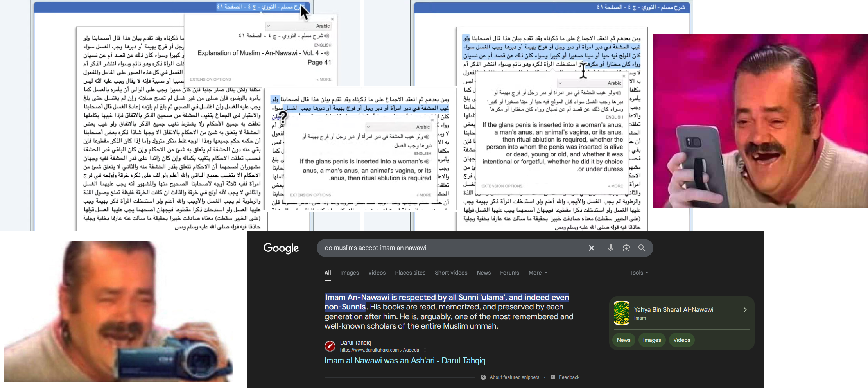Click Images chip in Al-Nawawi panel

(652, 340)
